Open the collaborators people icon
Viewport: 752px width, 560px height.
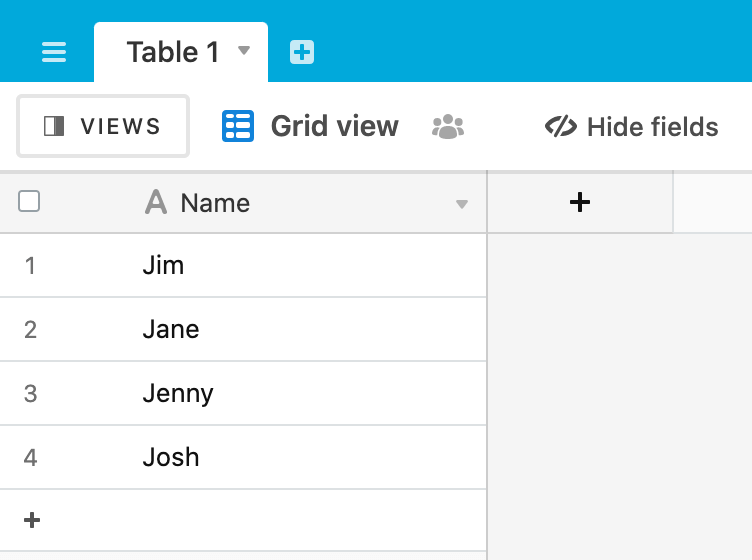(448, 127)
